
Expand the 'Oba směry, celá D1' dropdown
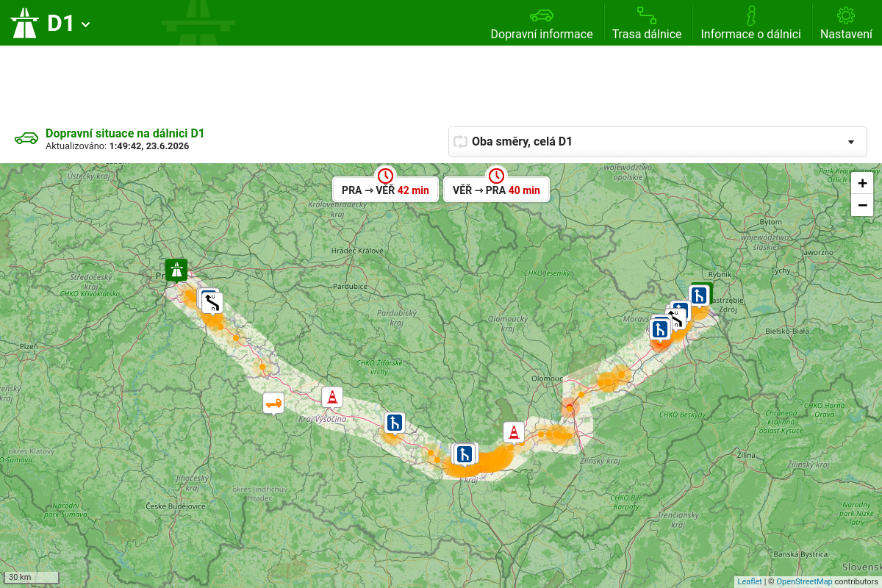[658, 142]
